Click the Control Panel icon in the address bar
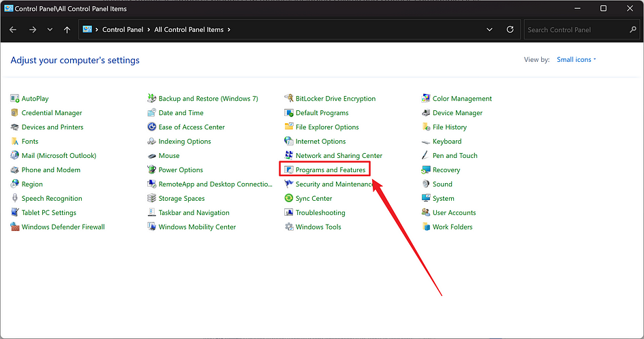644x339 pixels. click(x=87, y=29)
